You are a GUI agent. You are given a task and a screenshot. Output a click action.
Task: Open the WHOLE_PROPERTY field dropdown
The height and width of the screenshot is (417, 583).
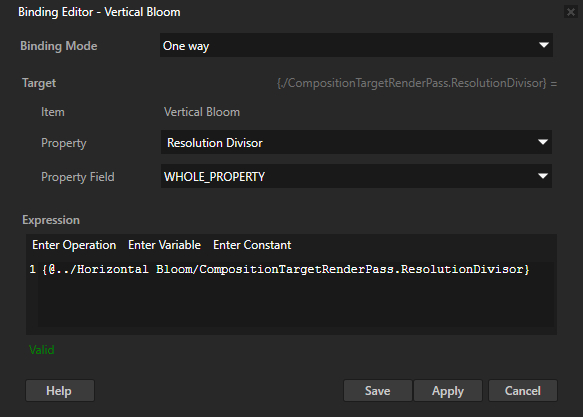pos(356,176)
